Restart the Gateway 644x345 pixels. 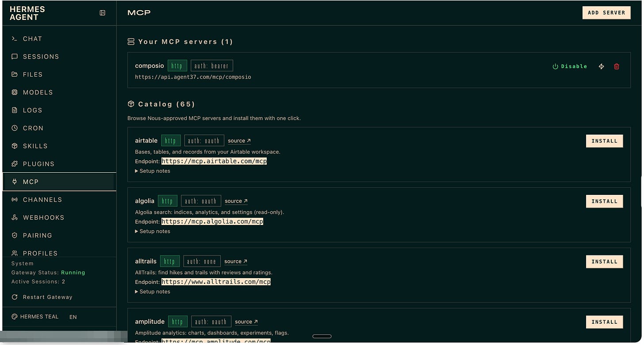(42, 297)
